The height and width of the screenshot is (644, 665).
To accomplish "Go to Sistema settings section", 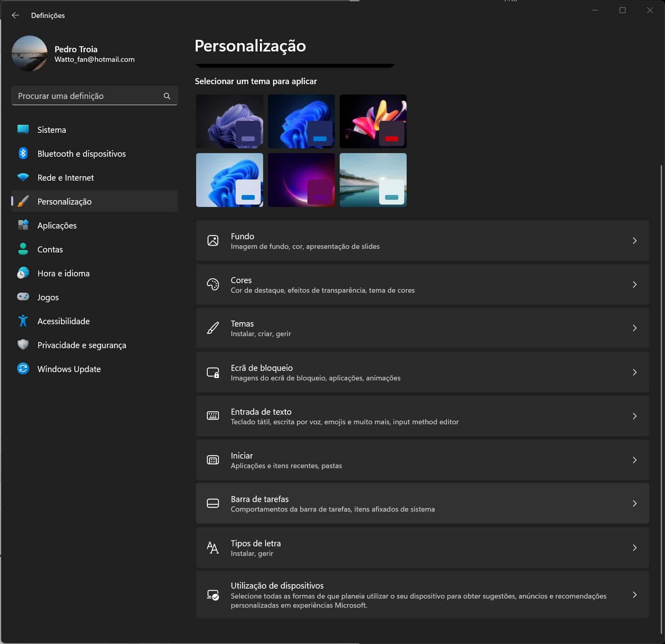I will 95,130.
